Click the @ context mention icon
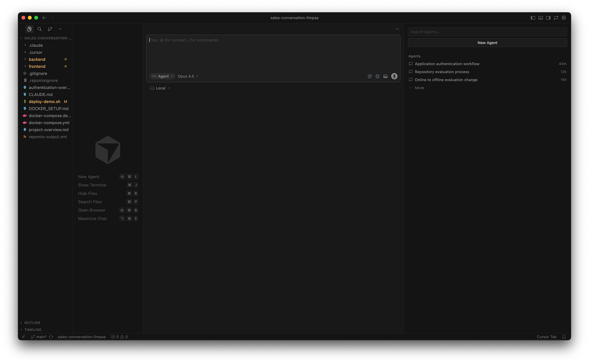 click(369, 76)
